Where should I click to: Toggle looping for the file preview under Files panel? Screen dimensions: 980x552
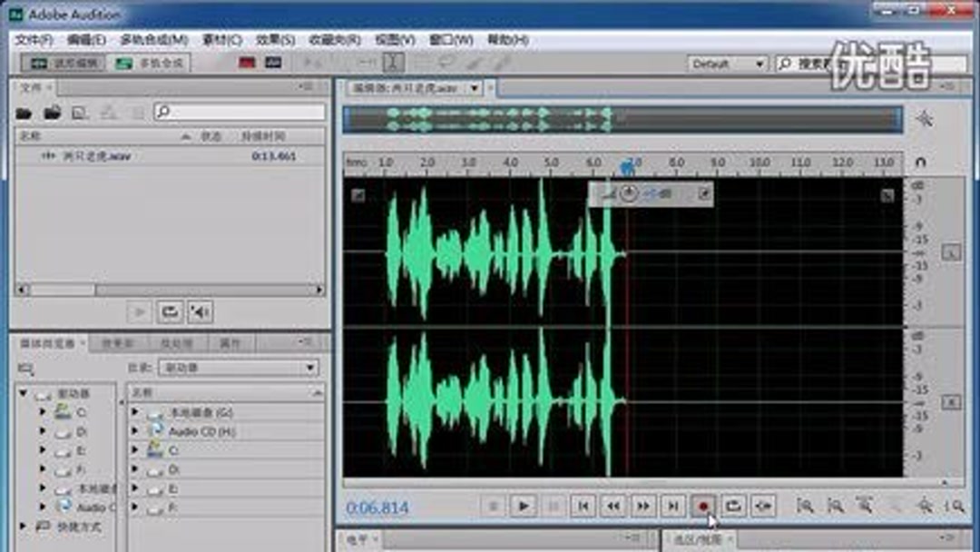coord(170,312)
